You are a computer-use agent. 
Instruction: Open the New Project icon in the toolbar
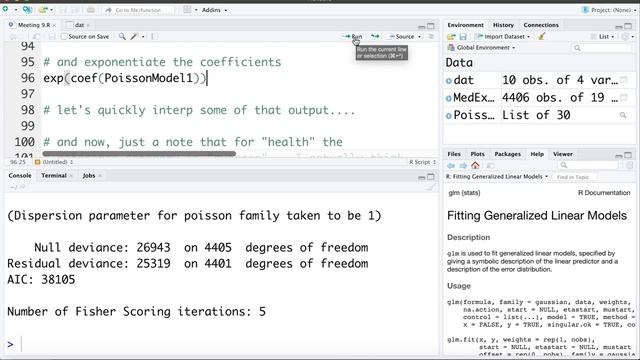(27, 9)
